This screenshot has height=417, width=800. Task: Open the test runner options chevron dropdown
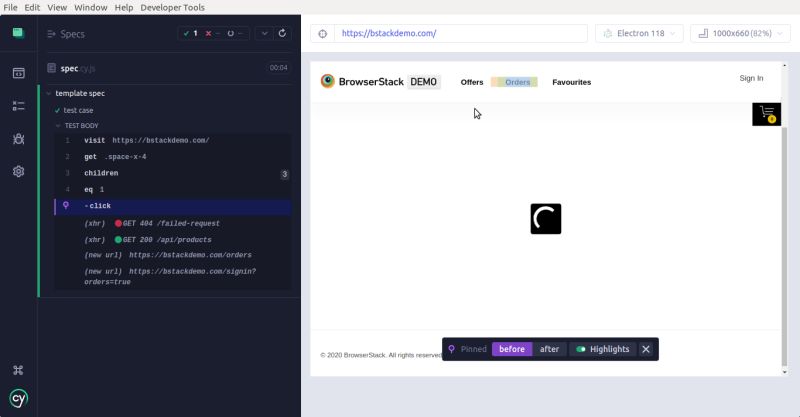pos(264,33)
